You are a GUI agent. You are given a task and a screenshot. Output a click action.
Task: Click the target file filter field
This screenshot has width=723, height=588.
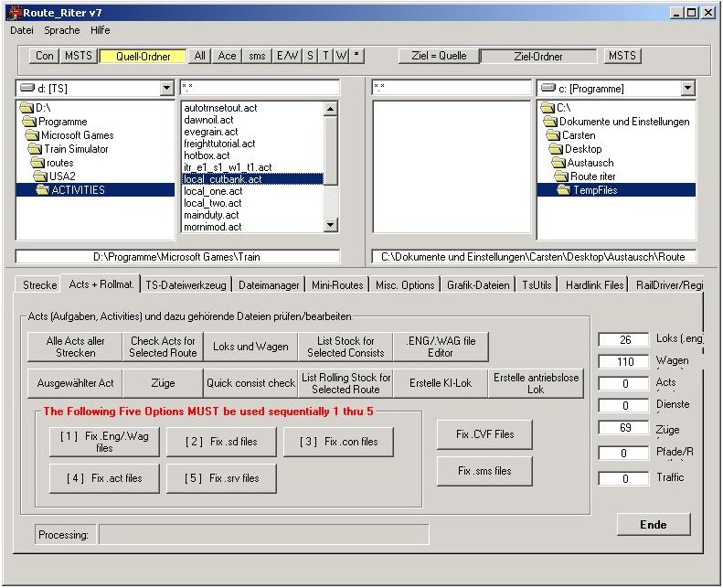tap(452, 87)
